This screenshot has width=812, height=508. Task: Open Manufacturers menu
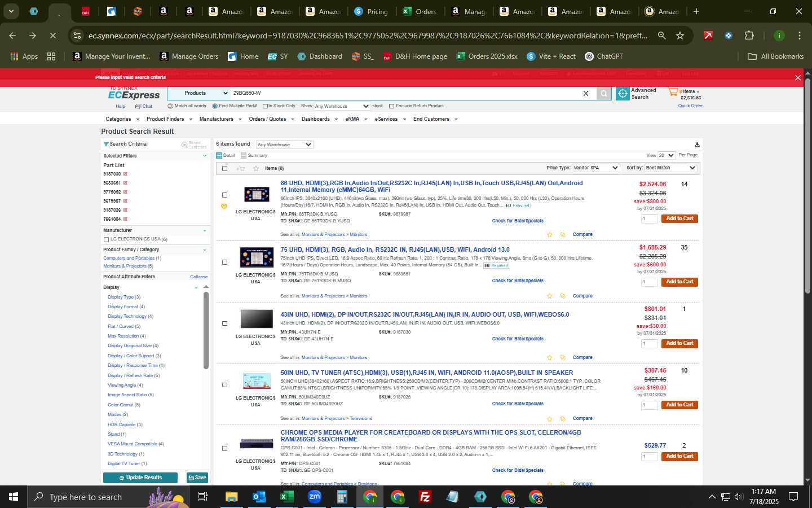coord(220,119)
